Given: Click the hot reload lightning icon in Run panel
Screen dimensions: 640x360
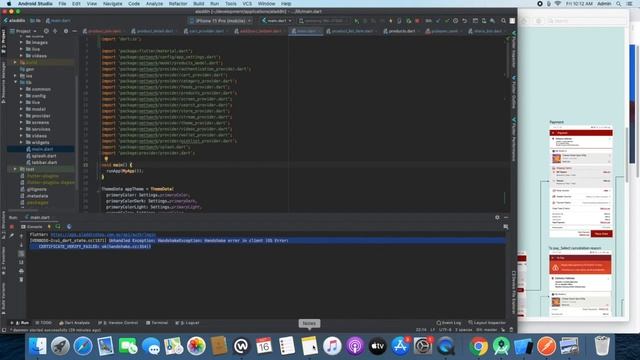Looking at the screenshot, I should click(x=49, y=227).
